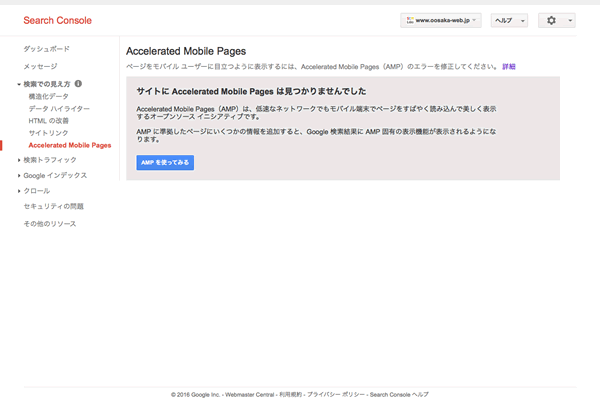
Task: Click the AMP を使ってみる button
Action: tap(165, 162)
